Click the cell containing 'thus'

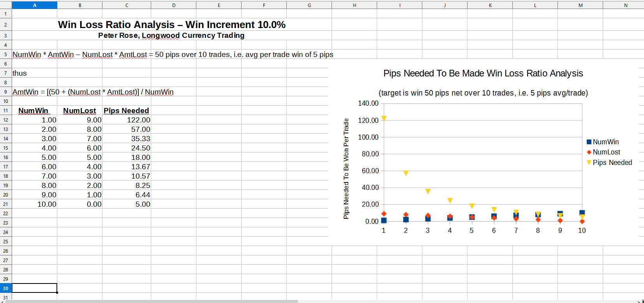34,73
